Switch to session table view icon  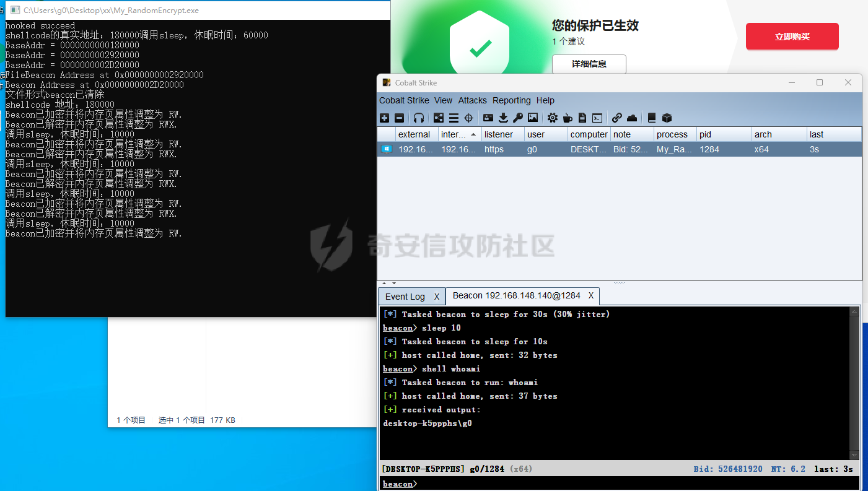point(454,118)
